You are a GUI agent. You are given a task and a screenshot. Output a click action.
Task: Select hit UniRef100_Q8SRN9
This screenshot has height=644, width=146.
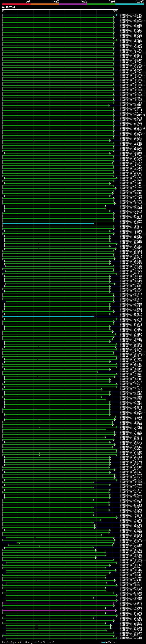pyautogui.click(x=131, y=618)
